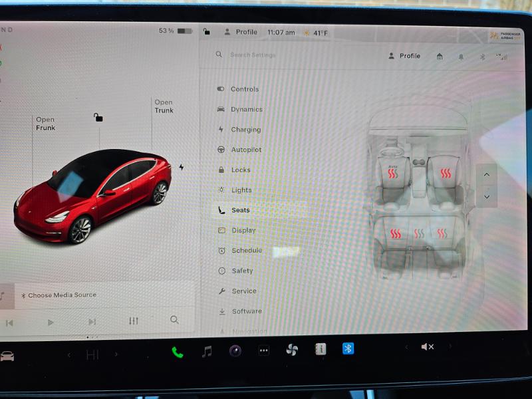
Task: Open climate fan controls
Action: (292, 350)
